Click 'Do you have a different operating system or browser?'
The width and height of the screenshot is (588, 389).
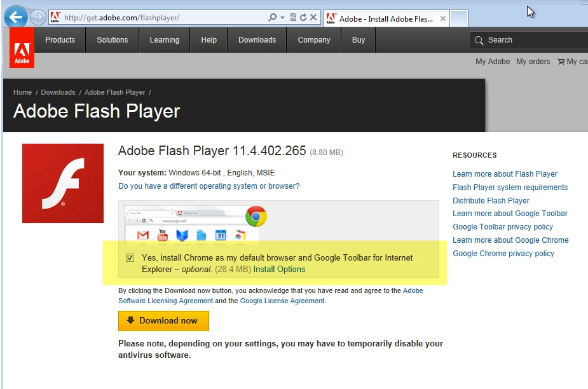(x=209, y=186)
